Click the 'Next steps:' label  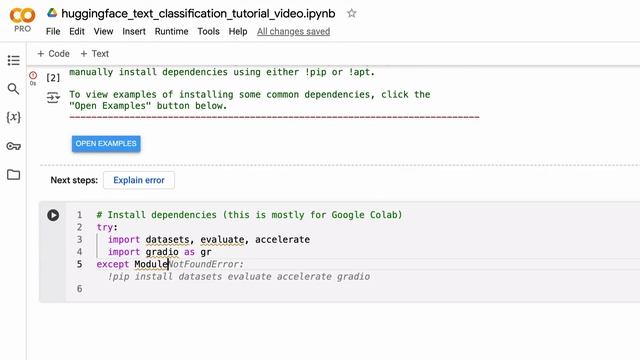[x=74, y=180]
